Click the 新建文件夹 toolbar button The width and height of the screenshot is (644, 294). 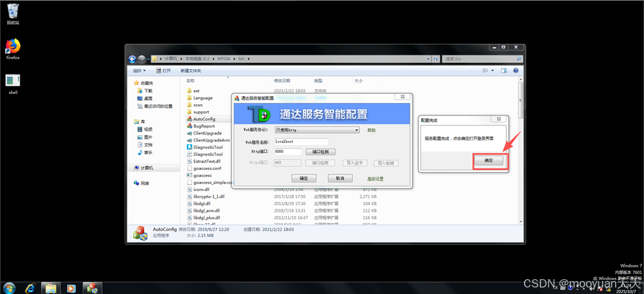pyautogui.click(x=191, y=71)
